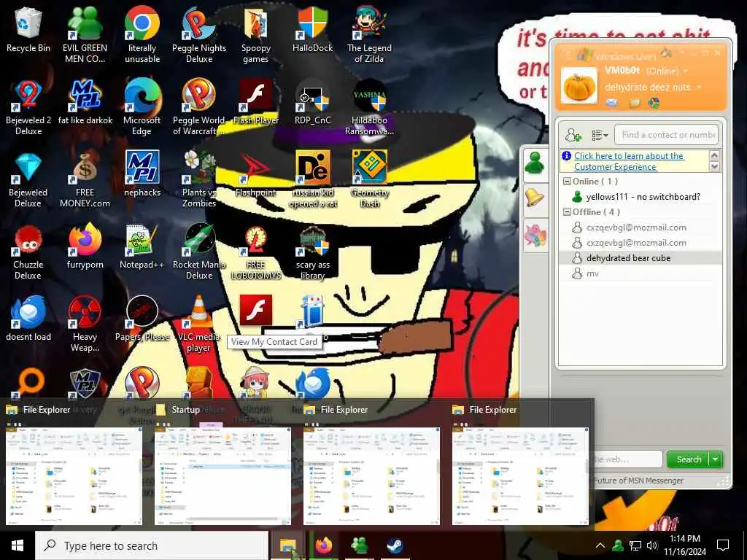Click the Customer Experience learn link
Screen dimensions: 747x560
[x=628, y=161]
